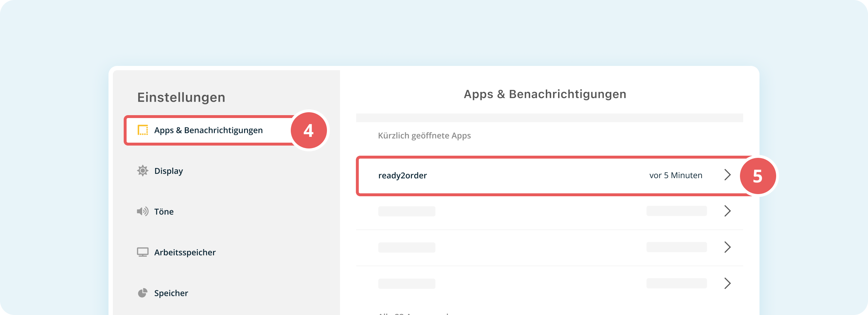Open Apps & Benachrichtigungen in the sidebar
This screenshot has width=868, height=315.
209,130
